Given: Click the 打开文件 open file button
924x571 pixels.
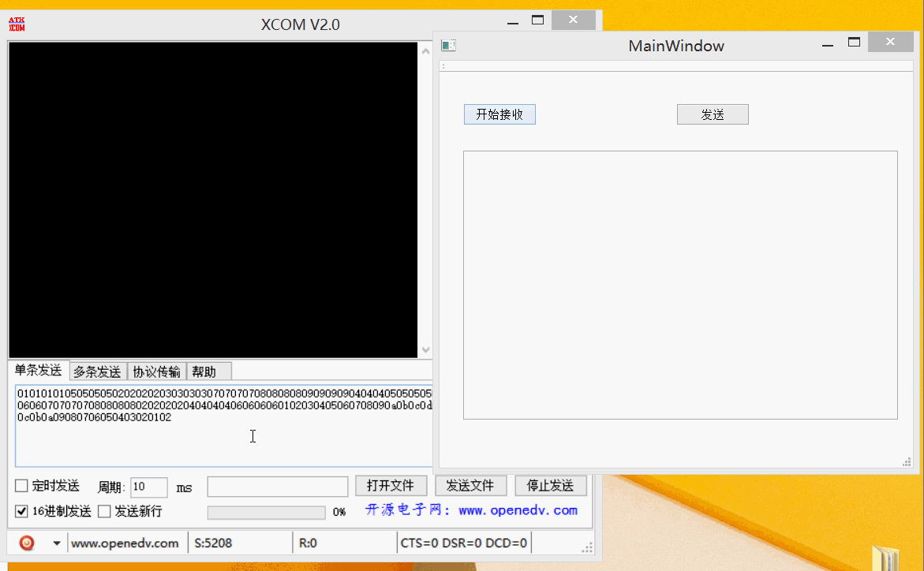Looking at the screenshot, I should tap(391, 486).
